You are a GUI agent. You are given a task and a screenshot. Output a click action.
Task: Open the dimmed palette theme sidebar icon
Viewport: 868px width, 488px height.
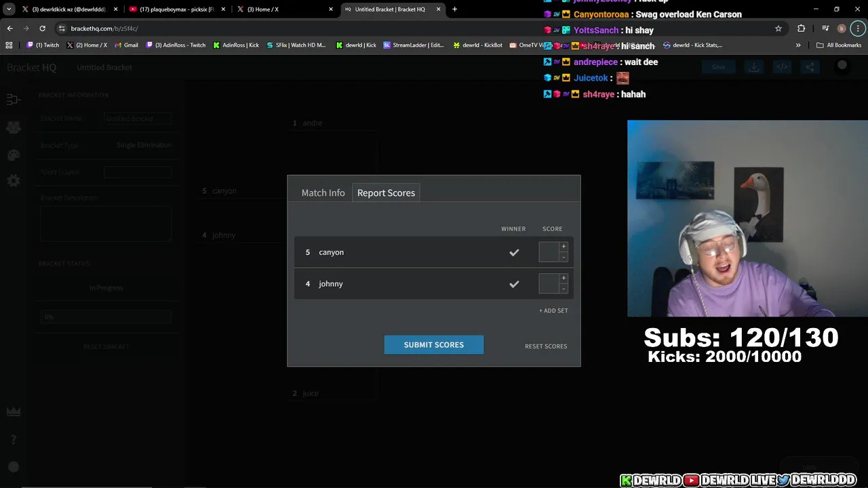point(13,155)
